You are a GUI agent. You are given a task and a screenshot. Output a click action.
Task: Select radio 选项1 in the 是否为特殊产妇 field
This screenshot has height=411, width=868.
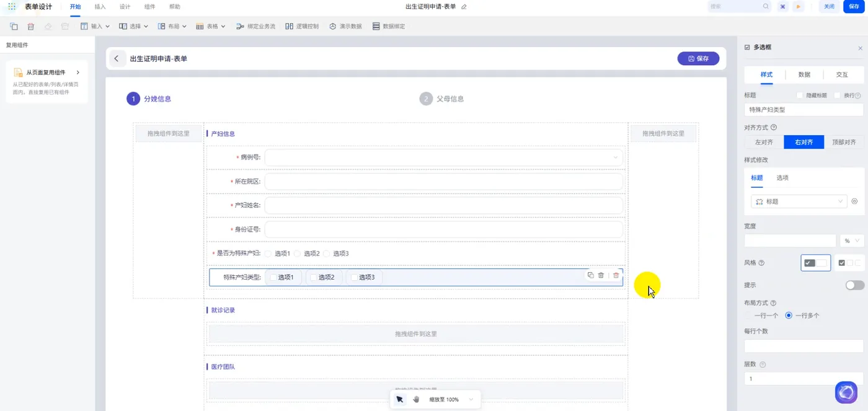(x=268, y=254)
